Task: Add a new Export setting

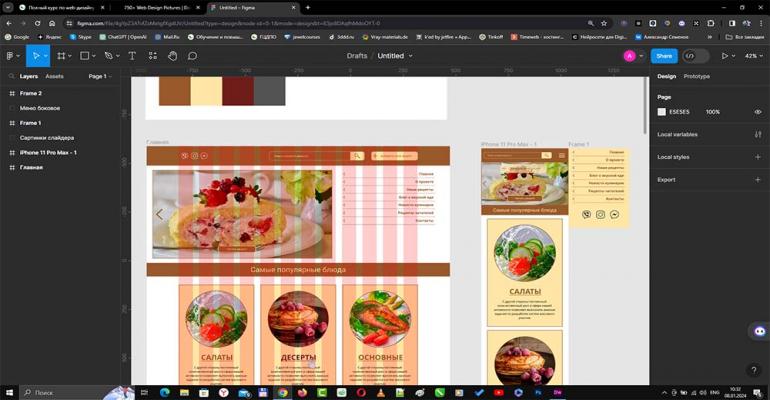Action: pyautogui.click(x=757, y=180)
